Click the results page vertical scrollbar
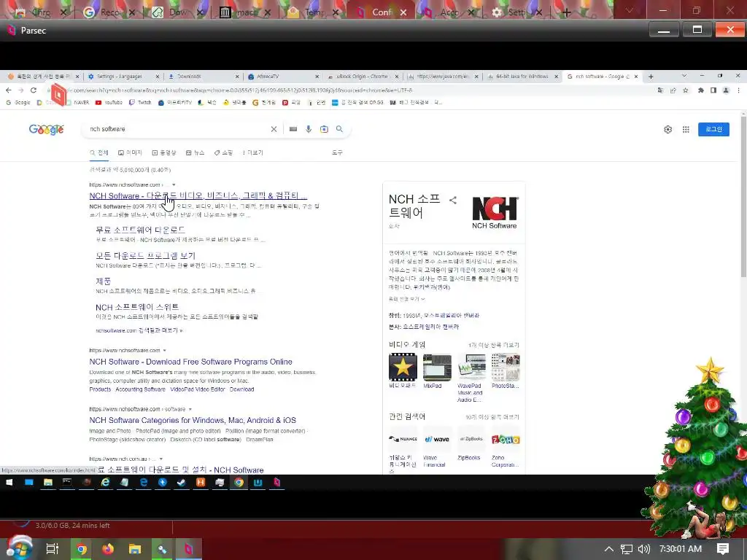 tap(743, 195)
